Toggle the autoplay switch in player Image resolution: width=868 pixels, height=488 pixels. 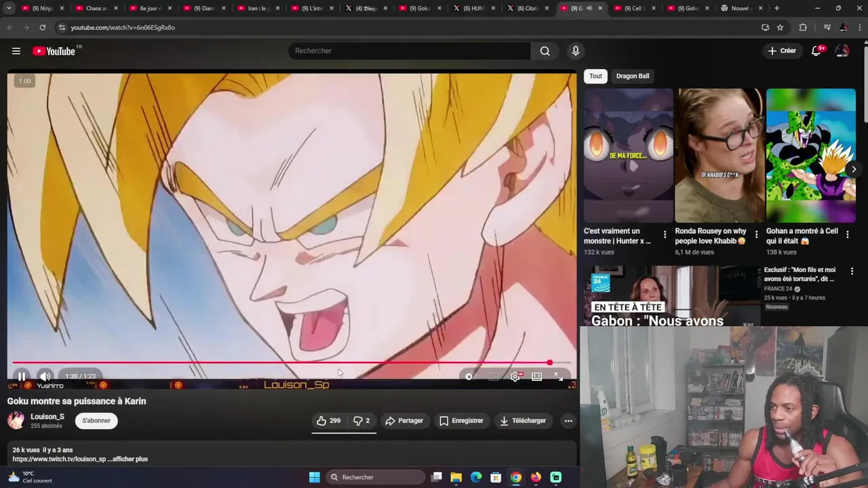(469, 376)
